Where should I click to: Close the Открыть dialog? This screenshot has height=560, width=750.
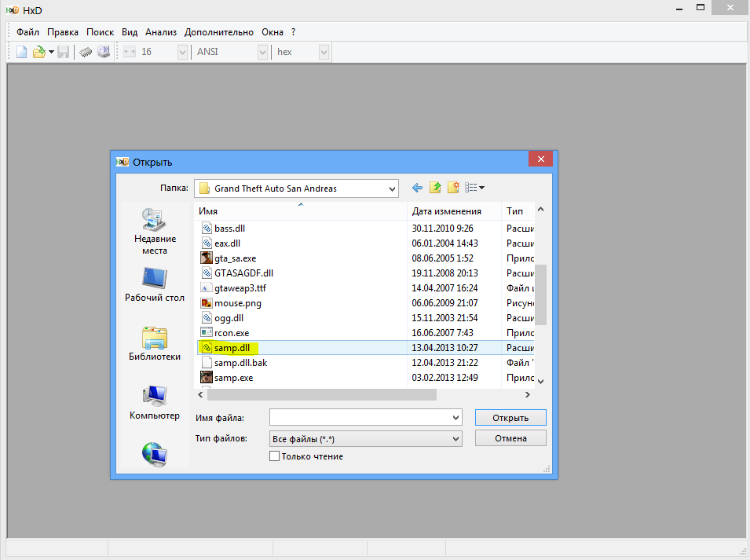click(x=540, y=159)
